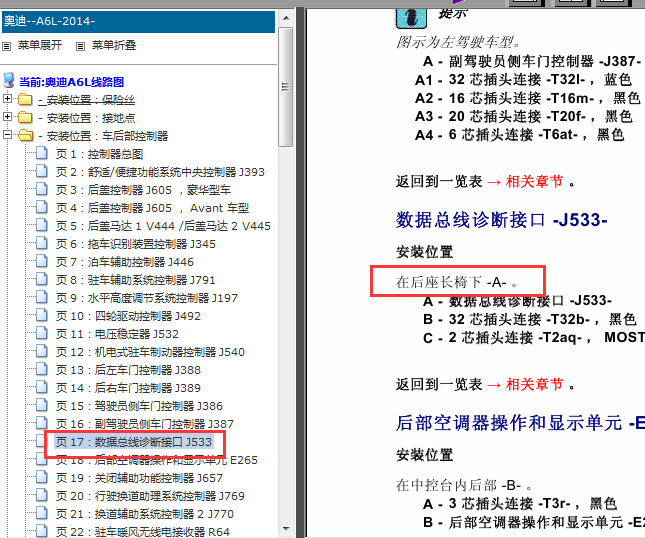Click page icon for 页 20 J769

coord(42,495)
